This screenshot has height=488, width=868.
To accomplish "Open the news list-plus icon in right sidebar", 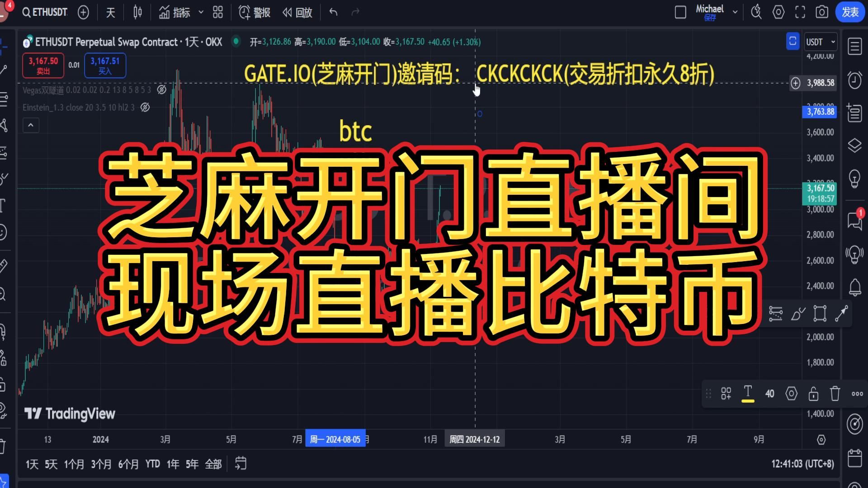I will coord(854,113).
